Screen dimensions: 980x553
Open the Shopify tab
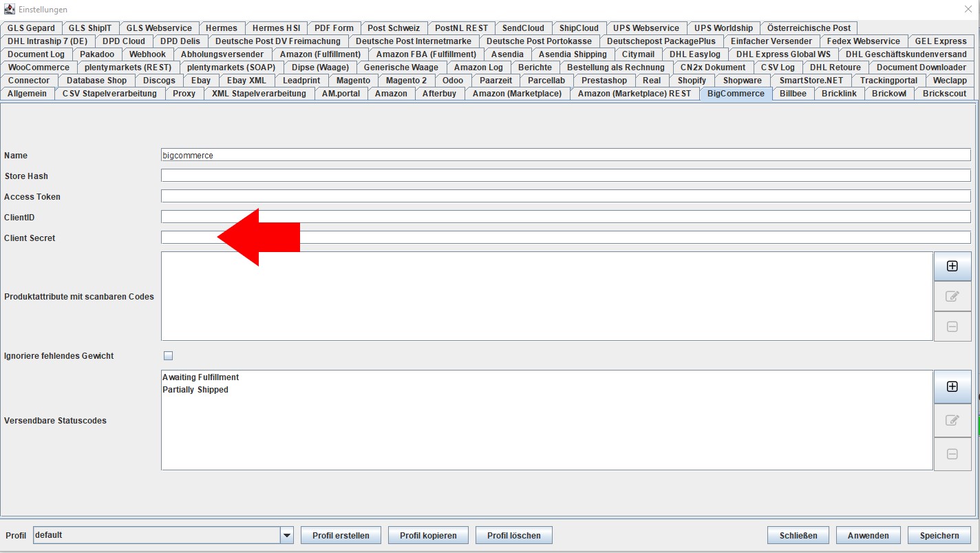click(x=692, y=81)
